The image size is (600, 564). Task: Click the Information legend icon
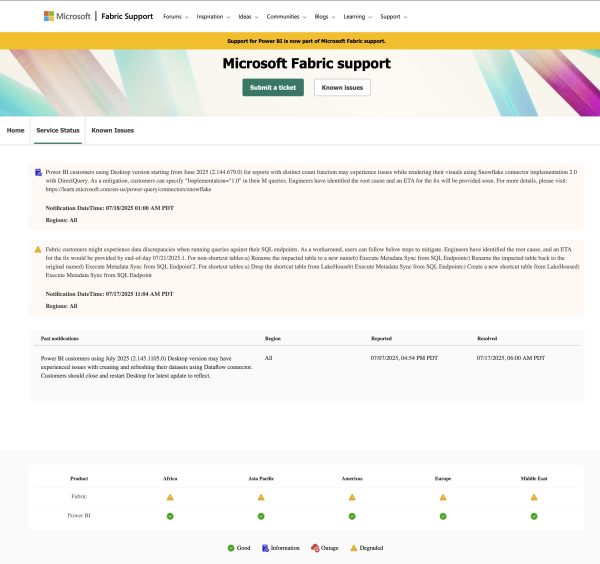pos(265,548)
